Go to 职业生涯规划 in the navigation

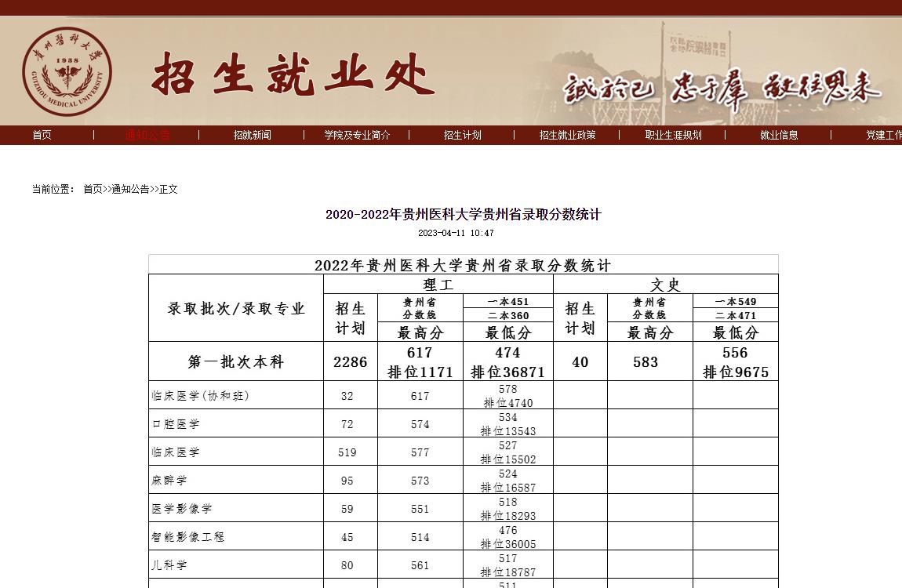673,135
